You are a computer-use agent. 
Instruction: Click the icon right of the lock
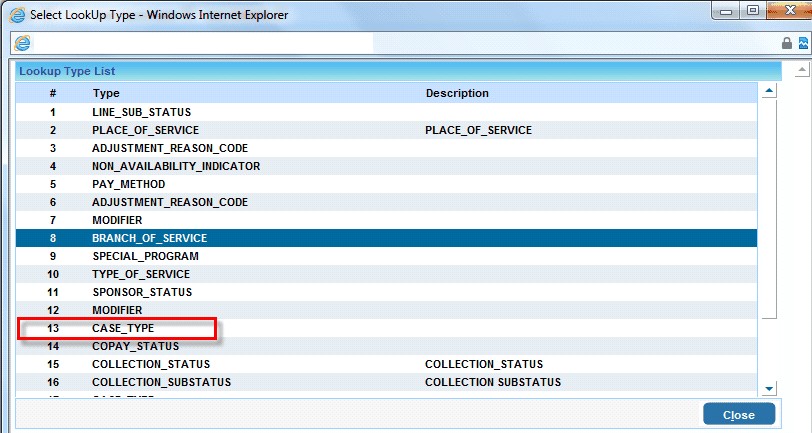803,44
